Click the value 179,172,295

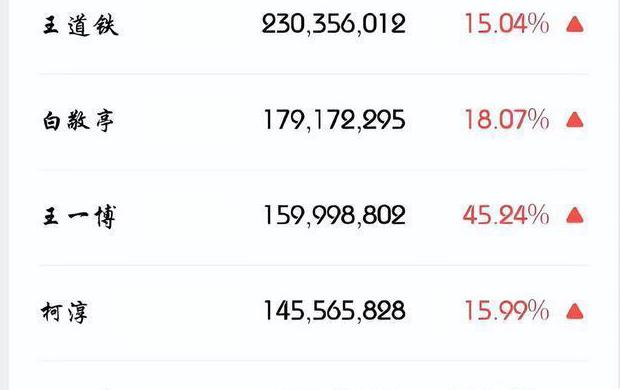335,120
